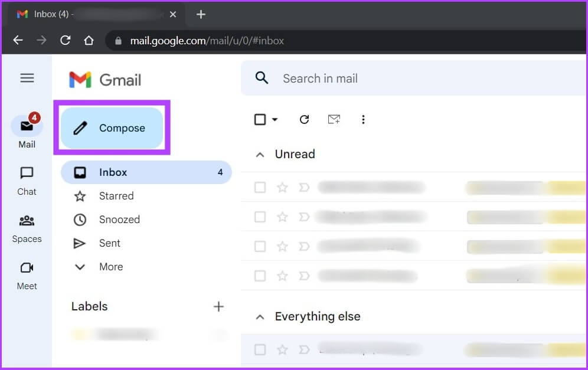Go back with browser back arrow
The image size is (588, 370).
click(18, 40)
